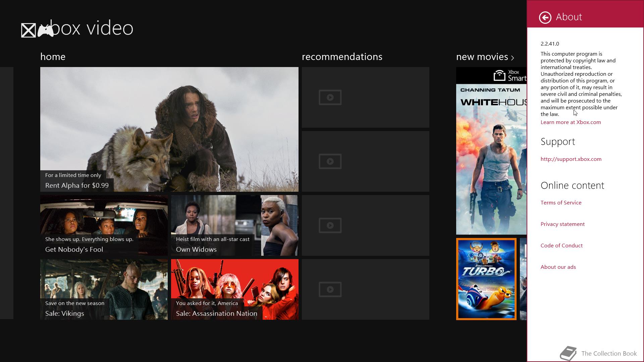
Task: Click the Online content heading
Action: point(572,186)
